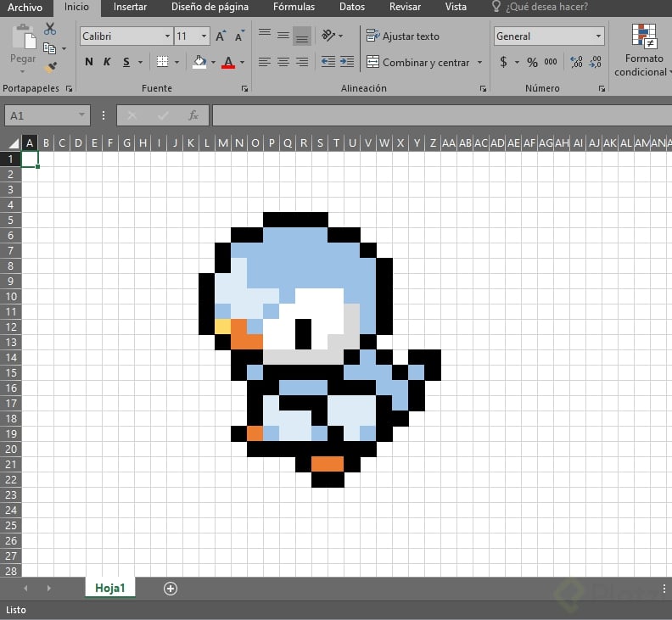Click in the formula bar field
This screenshot has height=620, width=672.
tap(442, 115)
